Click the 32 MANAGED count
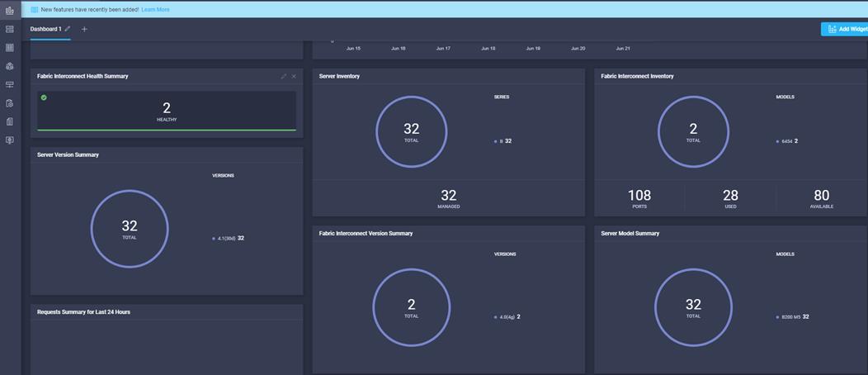 tap(448, 198)
